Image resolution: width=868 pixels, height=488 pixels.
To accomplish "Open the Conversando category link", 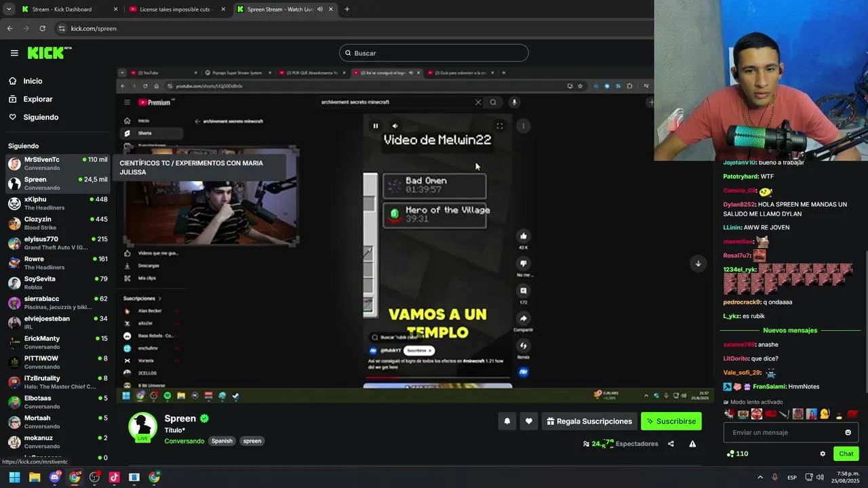I will pos(184,441).
